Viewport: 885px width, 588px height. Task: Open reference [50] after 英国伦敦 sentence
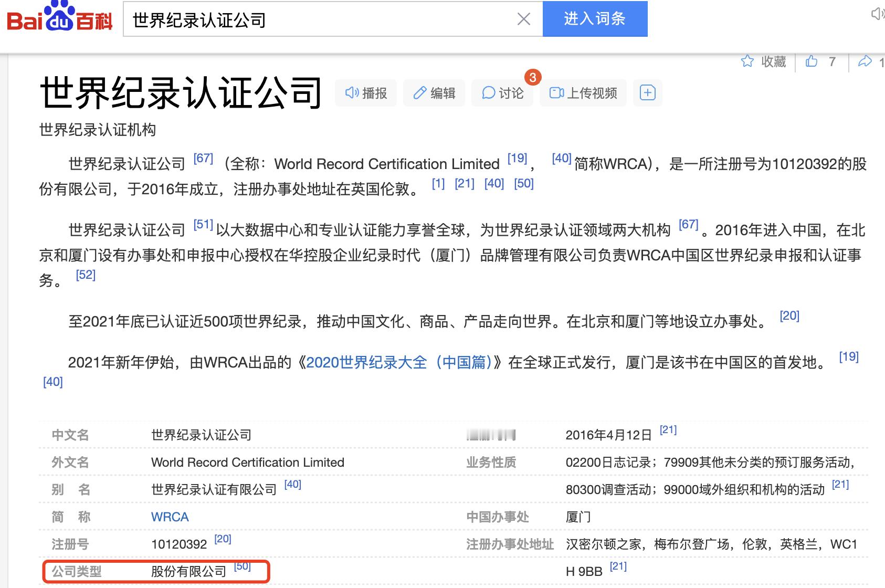[524, 183]
